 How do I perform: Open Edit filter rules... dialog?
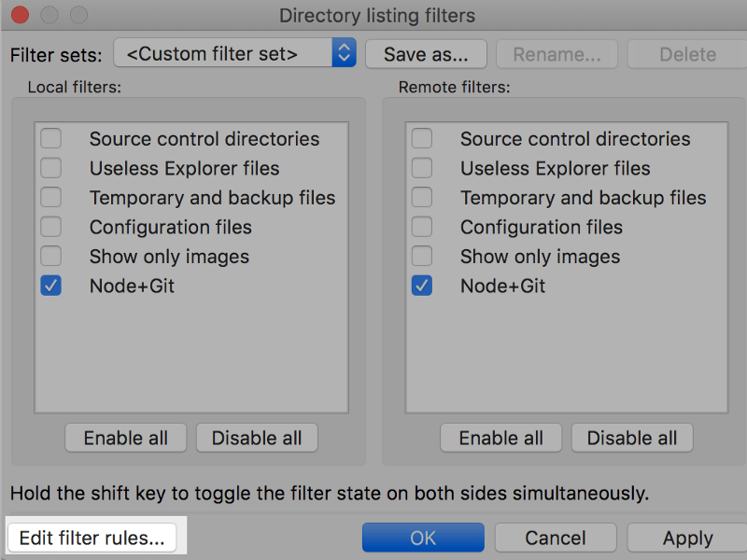click(92, 539)
